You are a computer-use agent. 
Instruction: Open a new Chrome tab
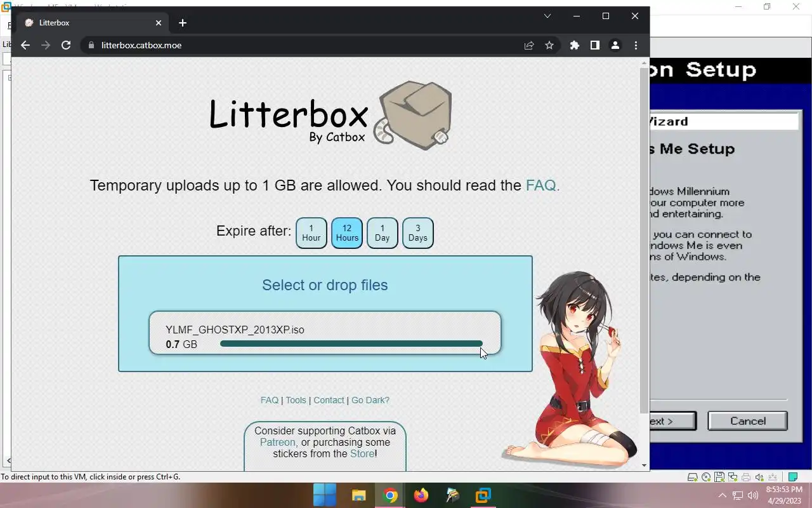coord(183,23)
